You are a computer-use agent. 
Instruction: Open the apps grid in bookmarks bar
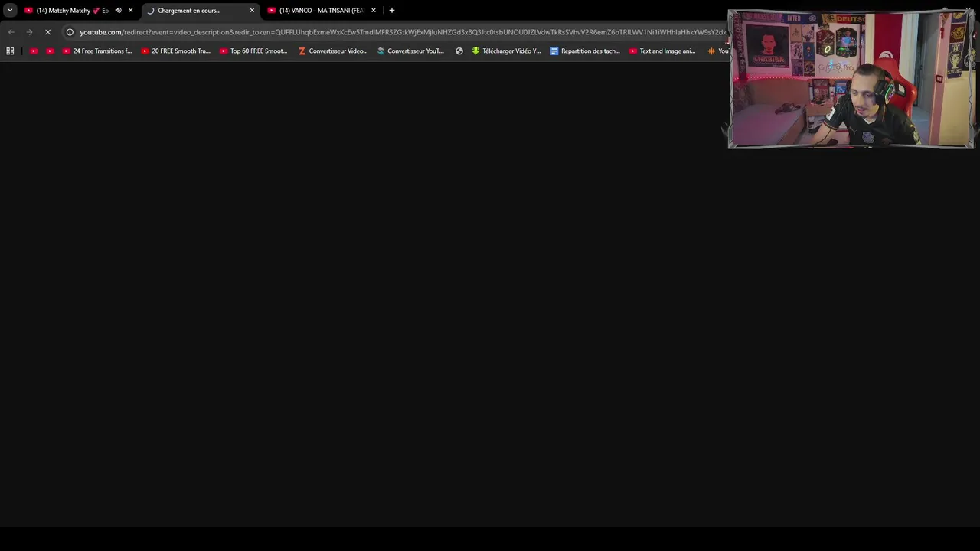[x=10, y=51]
